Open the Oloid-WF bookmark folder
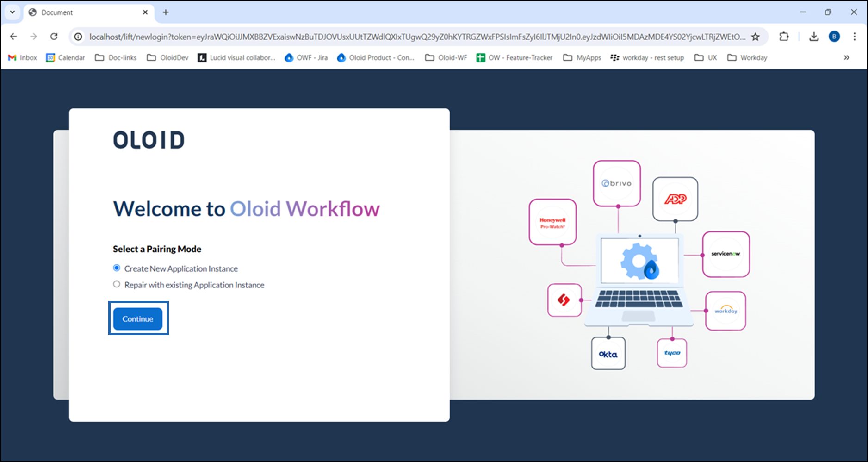 tap(446, 57)
